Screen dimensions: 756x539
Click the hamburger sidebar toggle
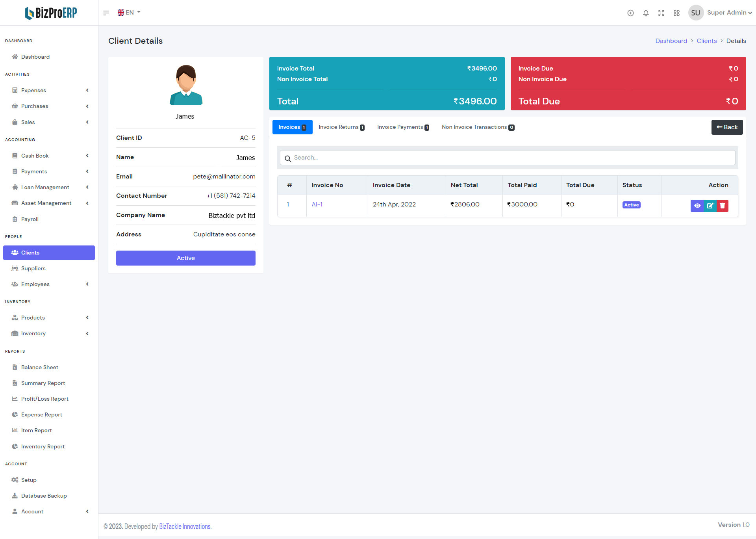(x=106, y=13)
